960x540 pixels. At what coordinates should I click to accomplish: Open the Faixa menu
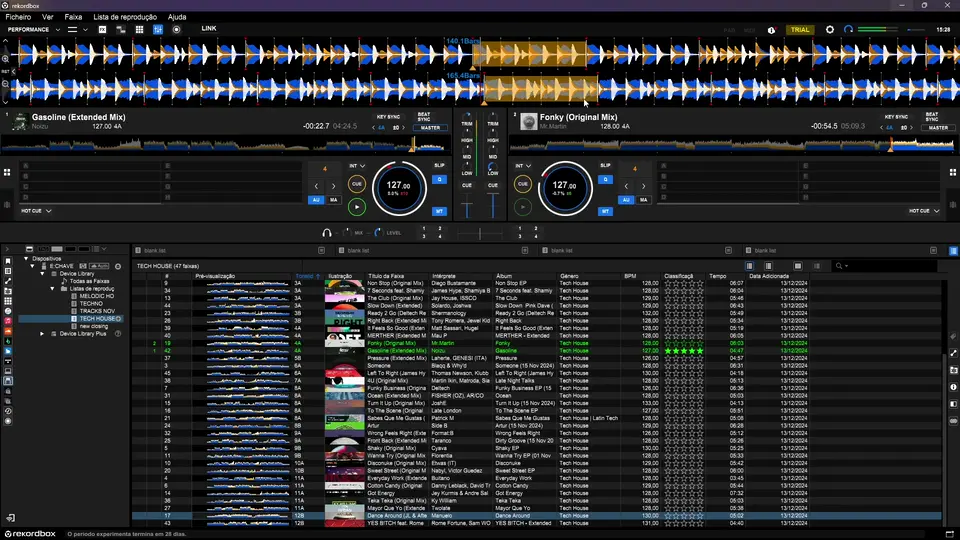click(x=73, y=17)
